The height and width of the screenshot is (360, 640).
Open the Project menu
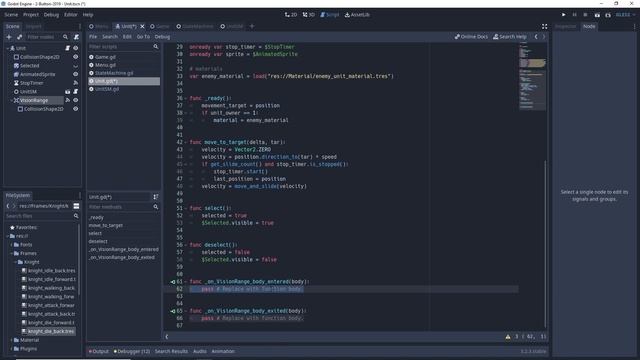tap(31, 15)
